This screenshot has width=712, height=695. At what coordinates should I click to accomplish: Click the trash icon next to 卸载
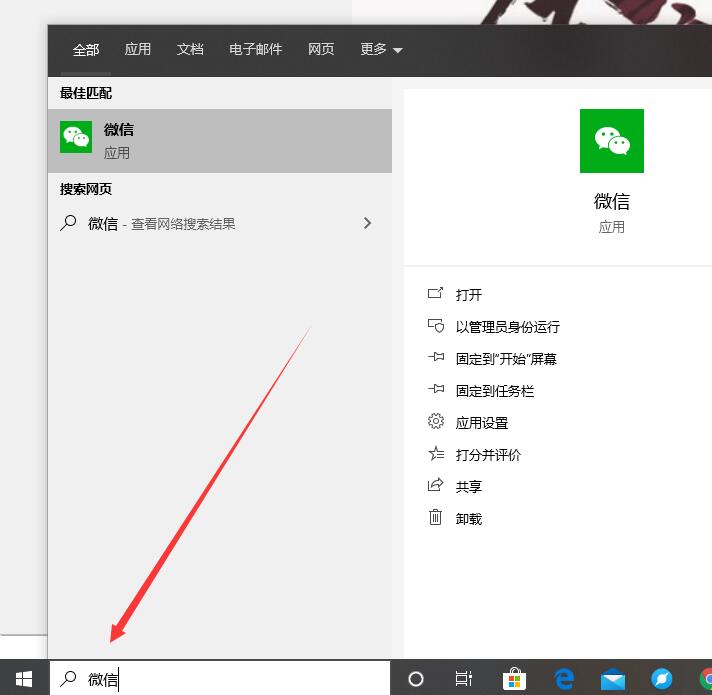(435, 517)
